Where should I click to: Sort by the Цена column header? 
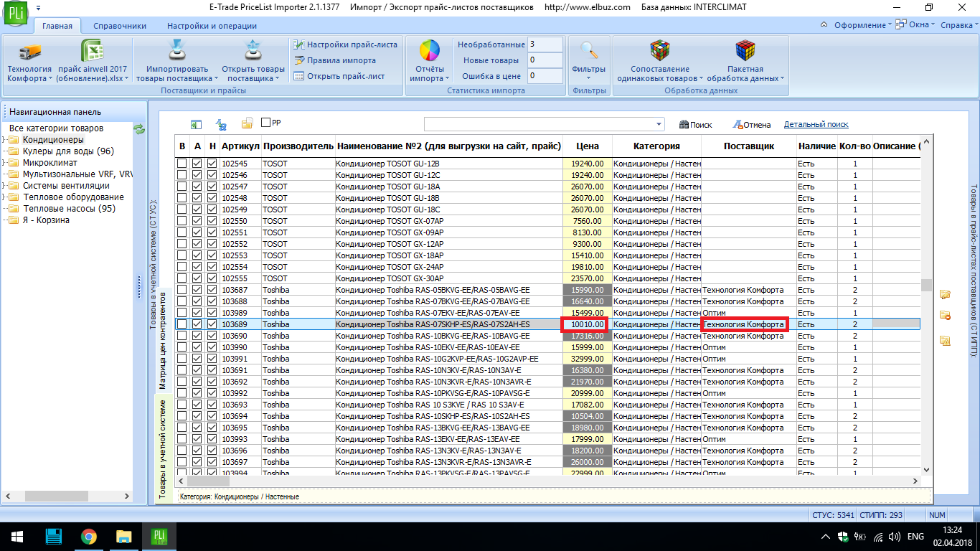point(588,146)
